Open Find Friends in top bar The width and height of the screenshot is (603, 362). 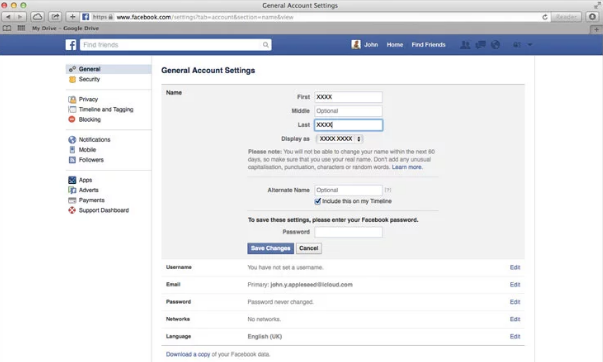[428, 45]
